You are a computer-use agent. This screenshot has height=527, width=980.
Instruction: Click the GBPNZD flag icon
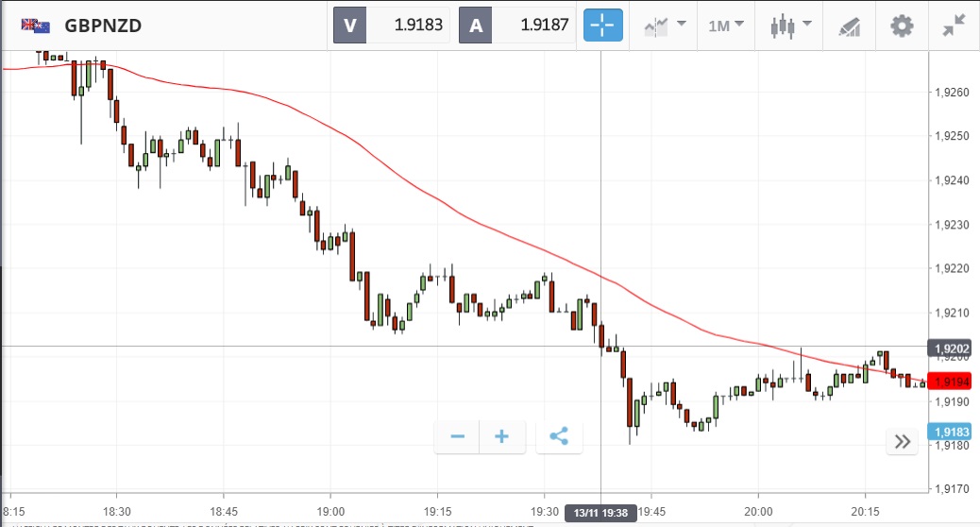point(36,25)
